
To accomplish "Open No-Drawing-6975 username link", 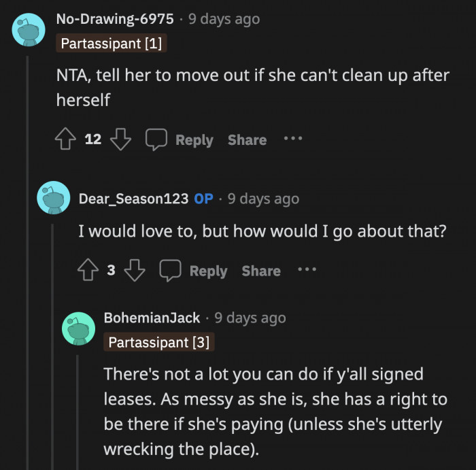I will click(114, 19).
